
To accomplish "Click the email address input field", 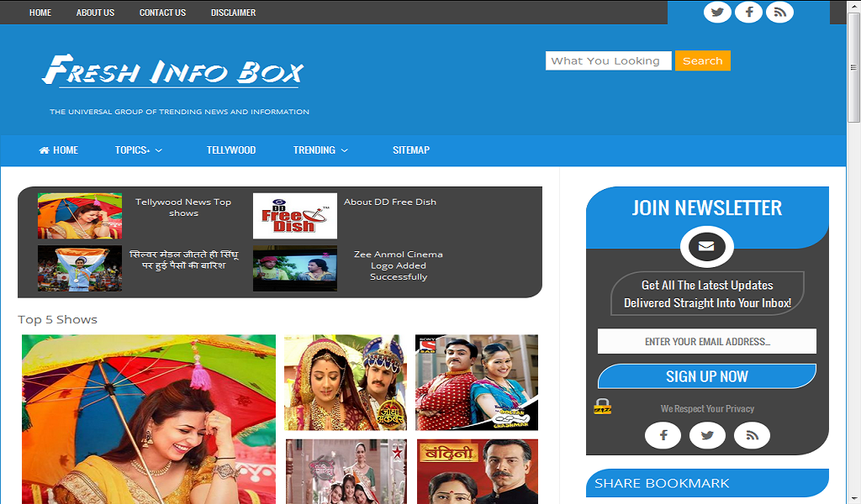I will pyautogui.click(x=706, y=341).
